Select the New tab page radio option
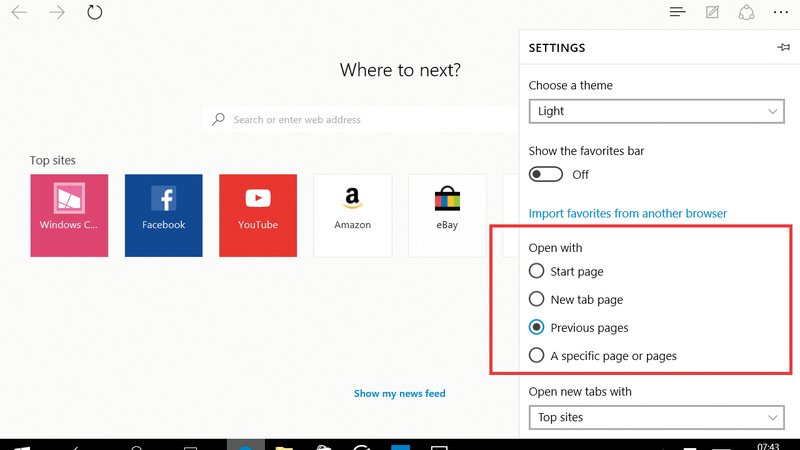The image size is (800, 450). coord(537,299)
